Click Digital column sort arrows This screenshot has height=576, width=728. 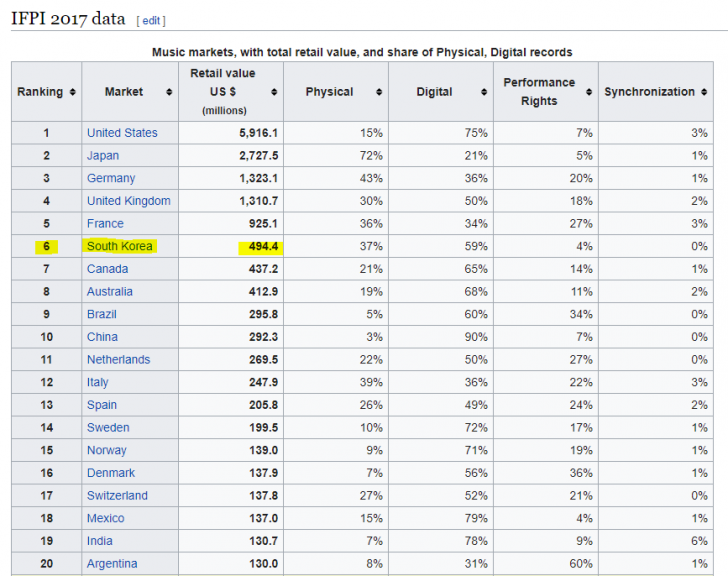pos(480,92)
